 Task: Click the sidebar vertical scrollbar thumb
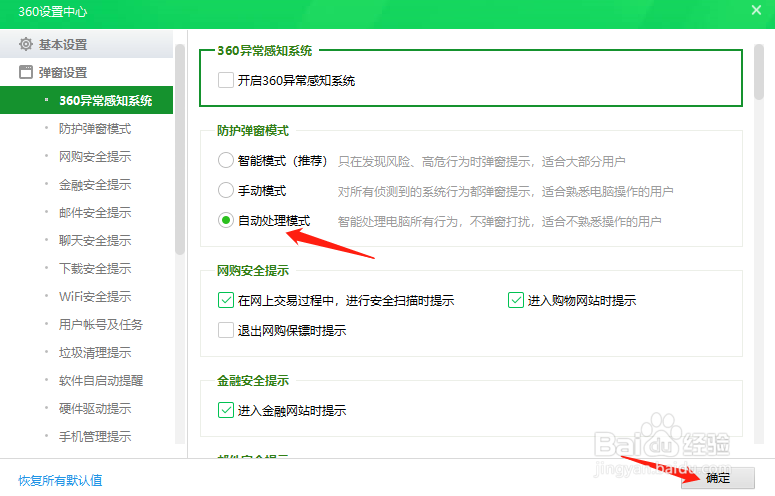coord(179,150)
